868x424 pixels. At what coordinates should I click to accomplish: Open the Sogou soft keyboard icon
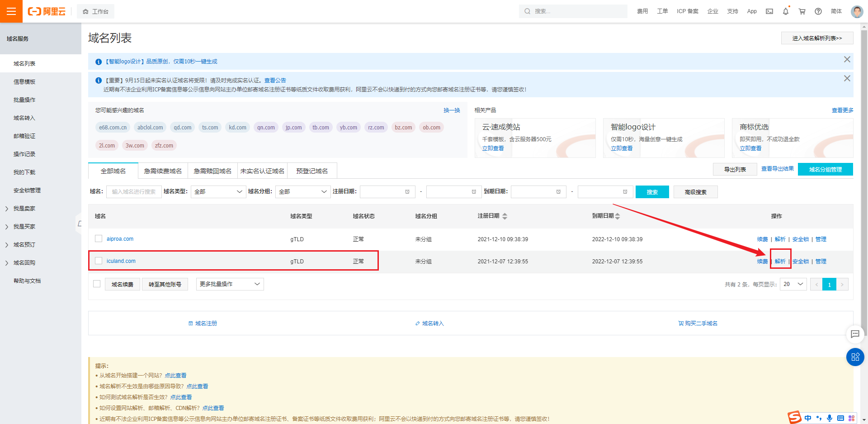(x=840, y=418)
